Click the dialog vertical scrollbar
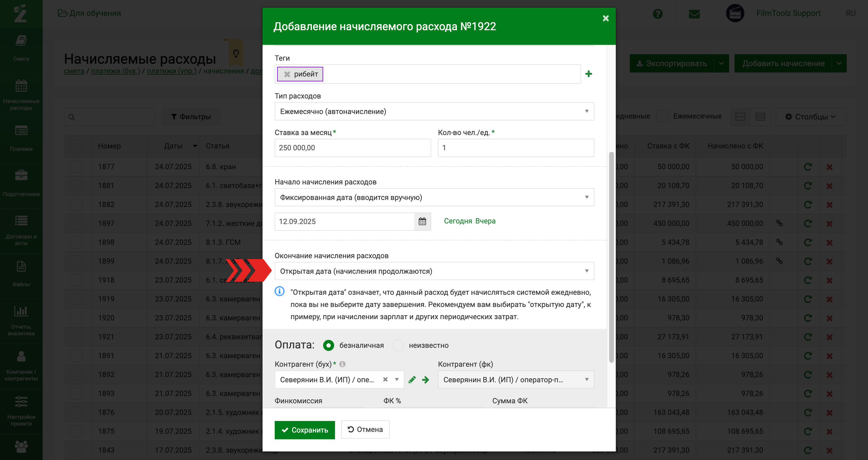 [611, 258]
